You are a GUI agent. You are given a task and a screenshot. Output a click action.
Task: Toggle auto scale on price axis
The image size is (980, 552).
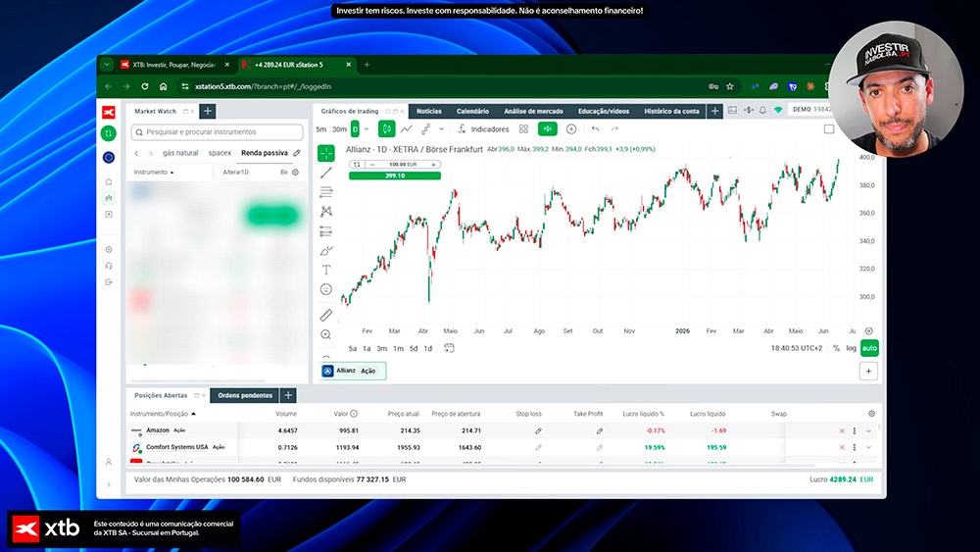coord(869,348)
